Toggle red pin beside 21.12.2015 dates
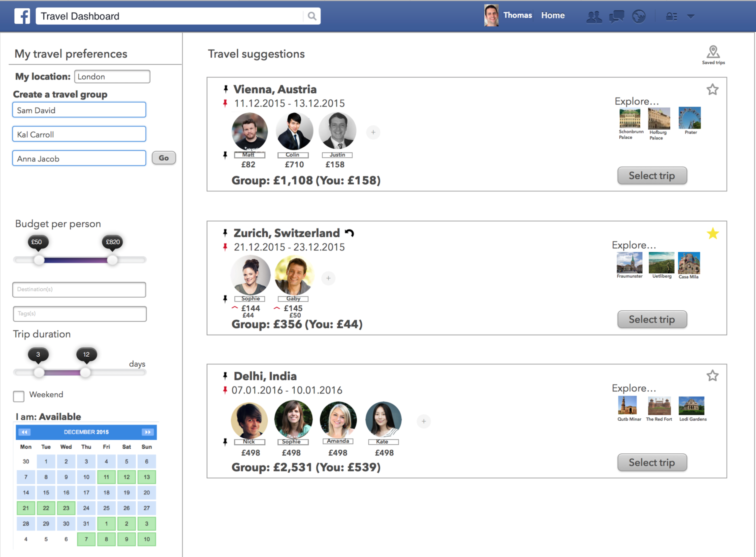This screenshot has width=756, height=557. tap(225, 247)
